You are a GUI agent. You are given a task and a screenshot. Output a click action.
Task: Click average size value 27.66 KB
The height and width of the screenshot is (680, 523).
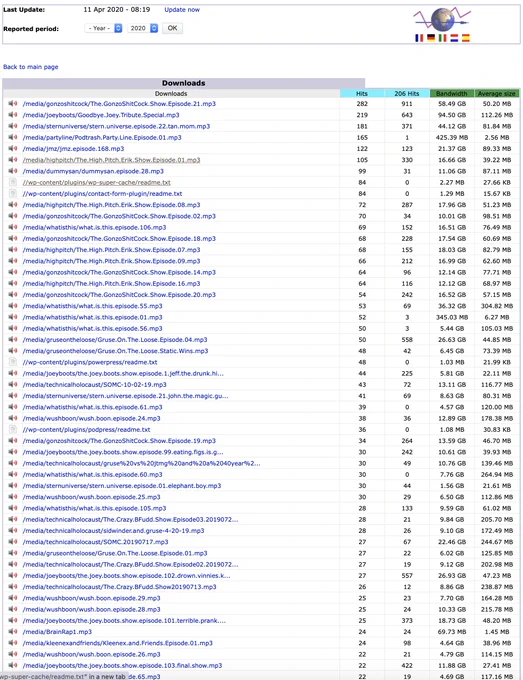click(x=497, y=183)
